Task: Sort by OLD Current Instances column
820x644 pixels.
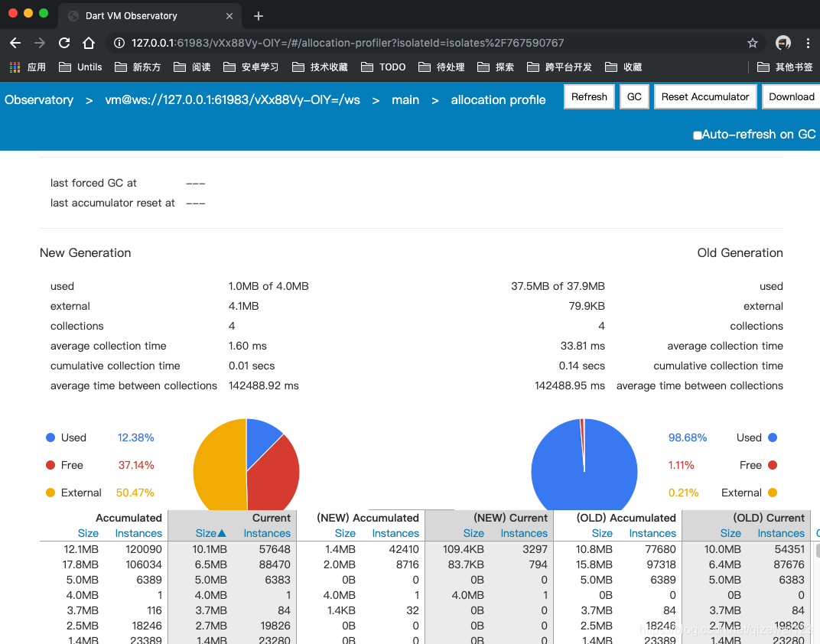Action: point(781,533)
